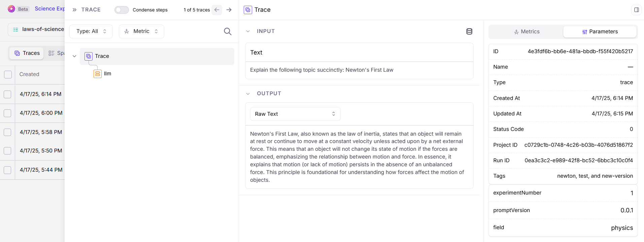Go to the next trace arrow
Screen dimensions: 644x242
pyautogui.click(x=229, y=10)
